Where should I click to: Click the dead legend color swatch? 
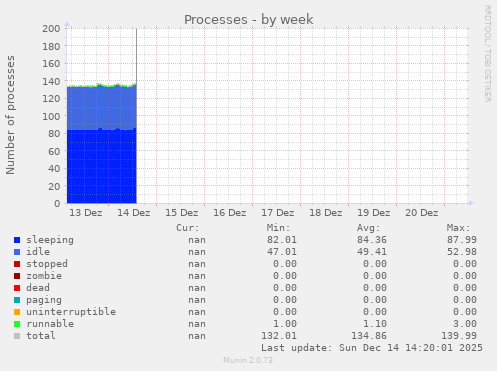click(17, 288)
